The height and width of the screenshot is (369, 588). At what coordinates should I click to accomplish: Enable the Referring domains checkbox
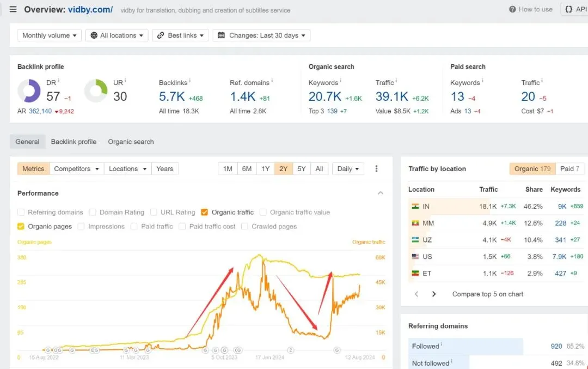tap(21, 212)
